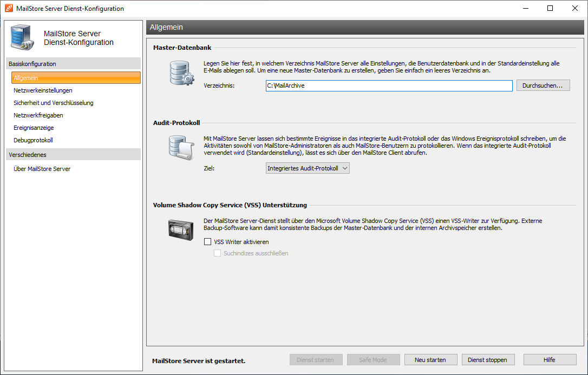Click the Master-Datenbank database gear icon
The image size is (588, 375).
[182, 73]
